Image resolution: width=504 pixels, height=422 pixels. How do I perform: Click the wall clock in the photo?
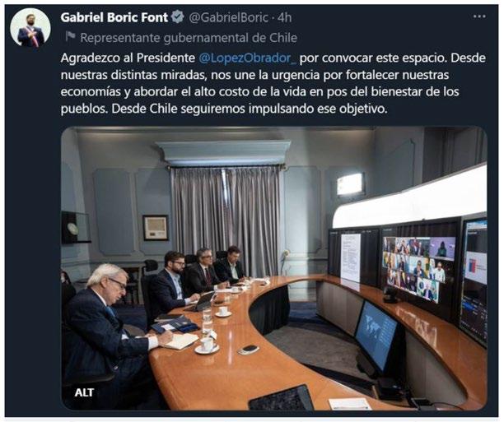tap(73, 229)
